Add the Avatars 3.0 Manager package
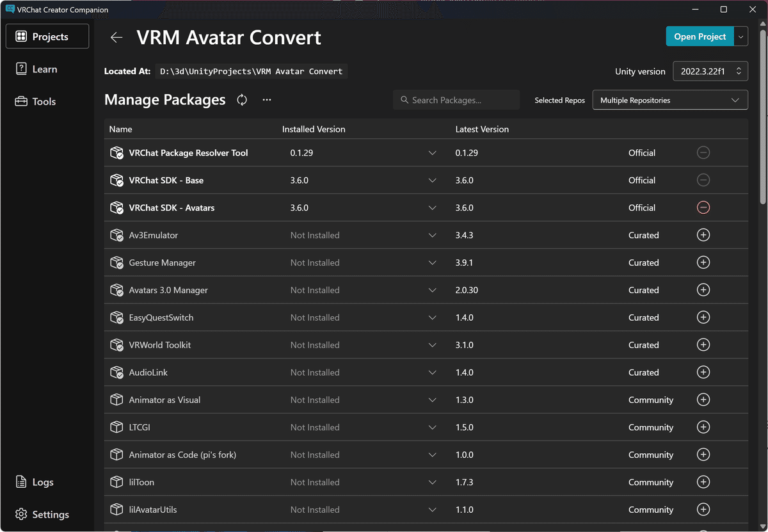This screenshot has width=768, height=532. point(703,290)
